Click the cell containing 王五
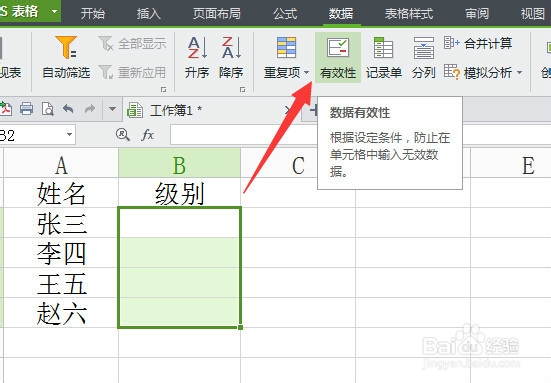This screenshot has width=551, height=383. [x=61, y=283]
